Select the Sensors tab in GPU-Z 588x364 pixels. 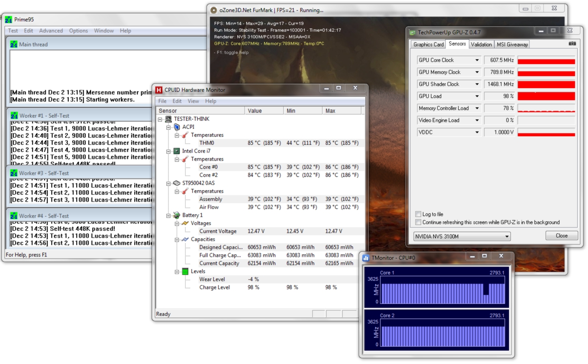pos(457,44)
